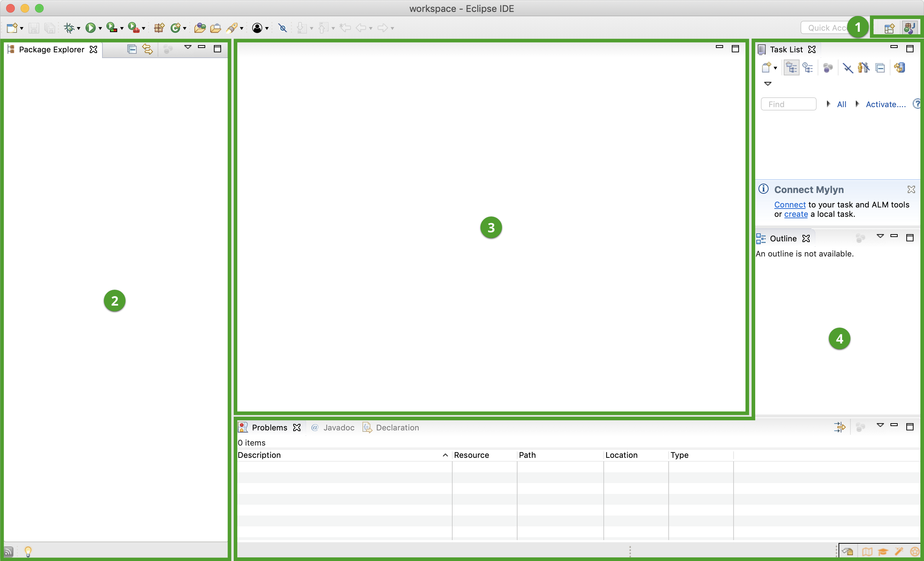Screen dimensions: 924x561
Task: Sort by the Description column header
Action: coord(259,455)
